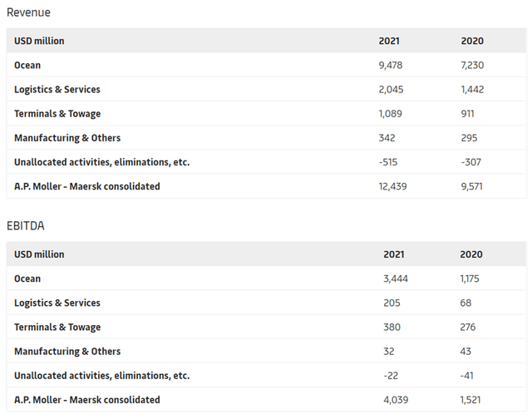Viewport: 532px width, 419px height.
Task: Click USD million header in EBITDA table
Action: [39, 254]
